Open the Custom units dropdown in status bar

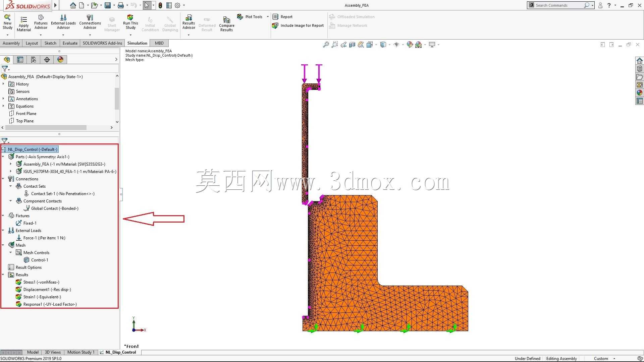click(x=614, y=359)
